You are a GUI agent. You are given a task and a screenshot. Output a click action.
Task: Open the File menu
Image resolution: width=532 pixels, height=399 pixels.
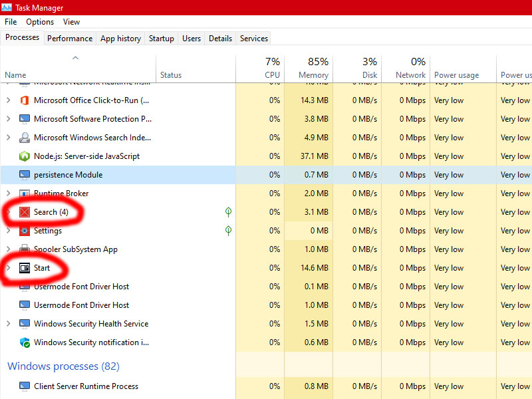(11, 22)
